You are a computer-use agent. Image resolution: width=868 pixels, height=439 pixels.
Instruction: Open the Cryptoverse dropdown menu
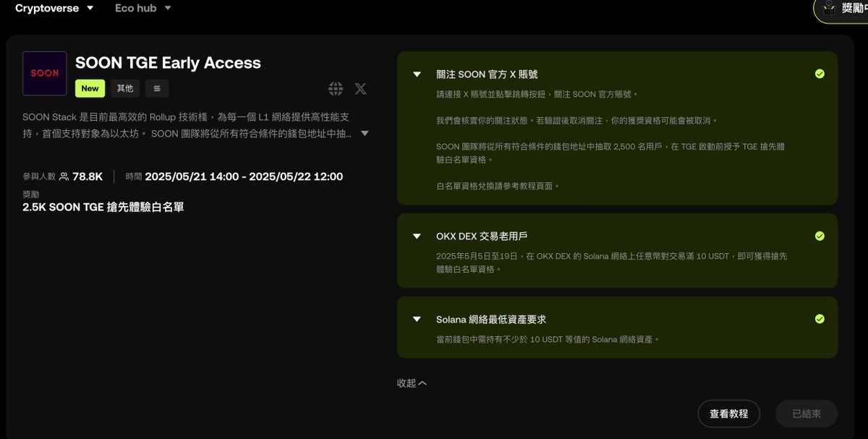54,8
